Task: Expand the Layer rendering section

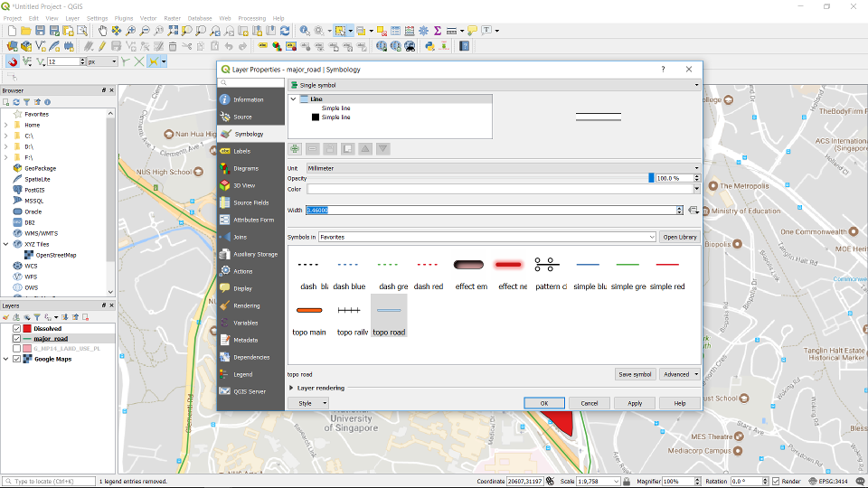Action: tap(291, 388)
